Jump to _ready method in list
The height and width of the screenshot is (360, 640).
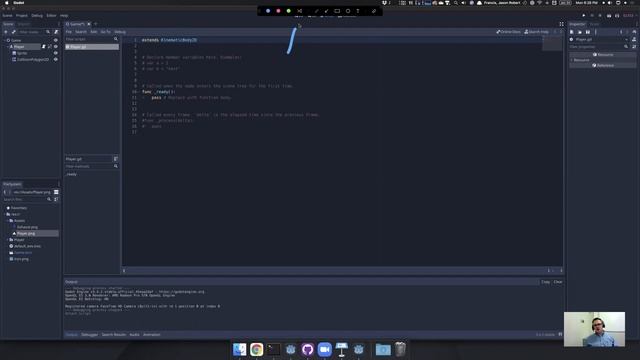tap(71, 174)
